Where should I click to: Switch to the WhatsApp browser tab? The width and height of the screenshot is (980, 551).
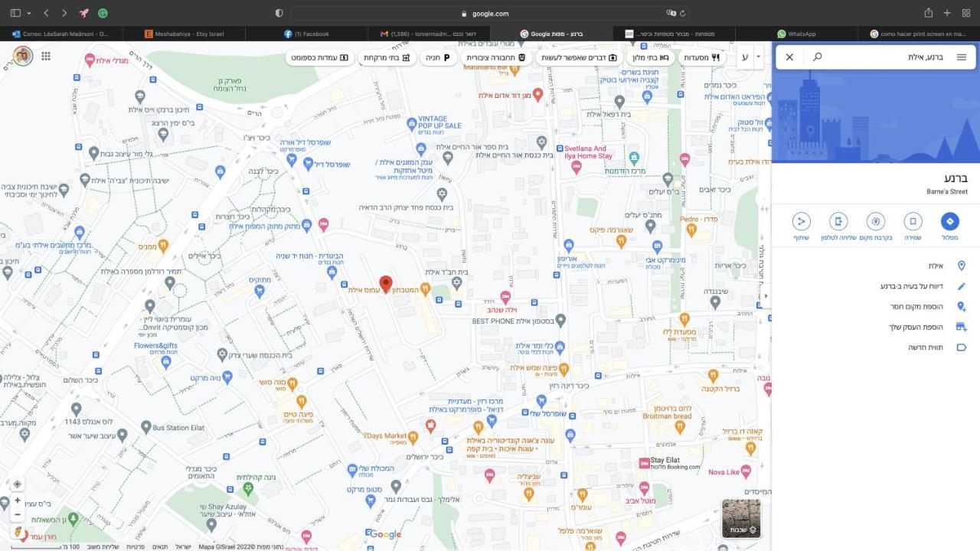tap(796, 34)
